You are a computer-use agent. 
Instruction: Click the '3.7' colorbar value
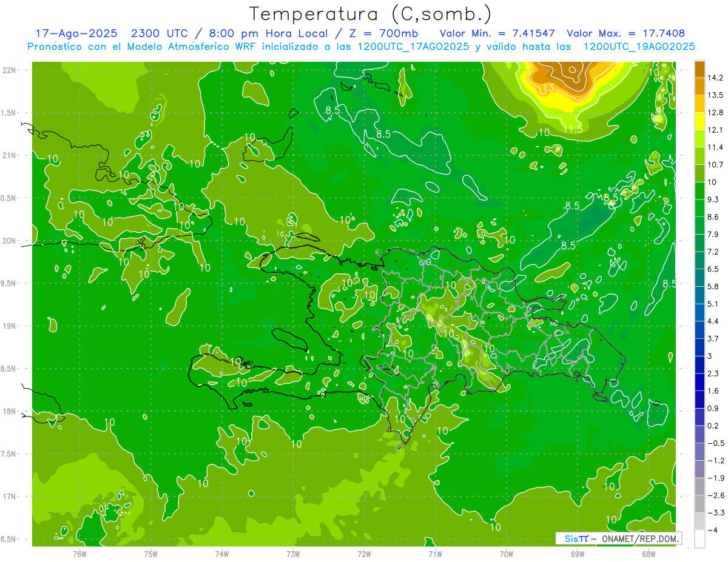713,338
